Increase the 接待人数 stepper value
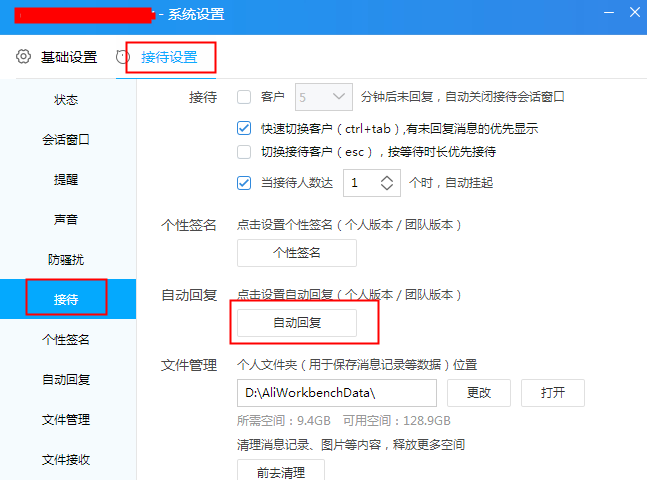 point(387,178)
